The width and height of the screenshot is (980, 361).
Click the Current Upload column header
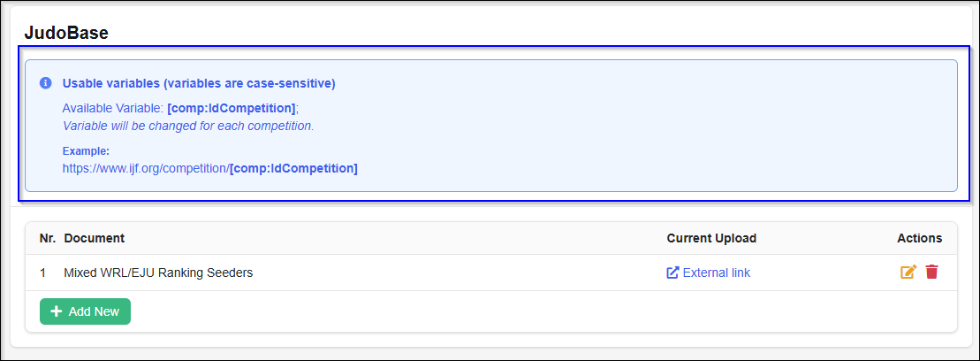(x=711, y=238)
